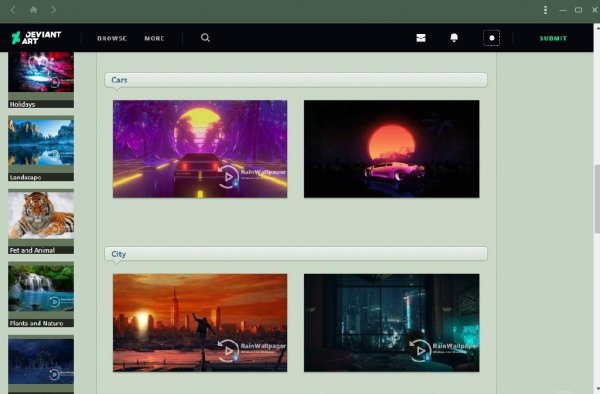Maximize the application window
Viewport: 600px width, 394px height.
coord(579,10)
